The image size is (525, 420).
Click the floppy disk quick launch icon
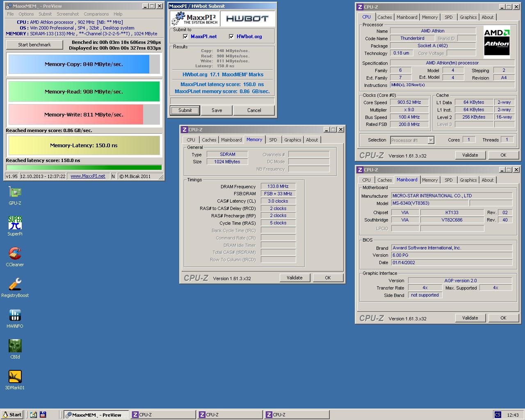pos(43,415)
